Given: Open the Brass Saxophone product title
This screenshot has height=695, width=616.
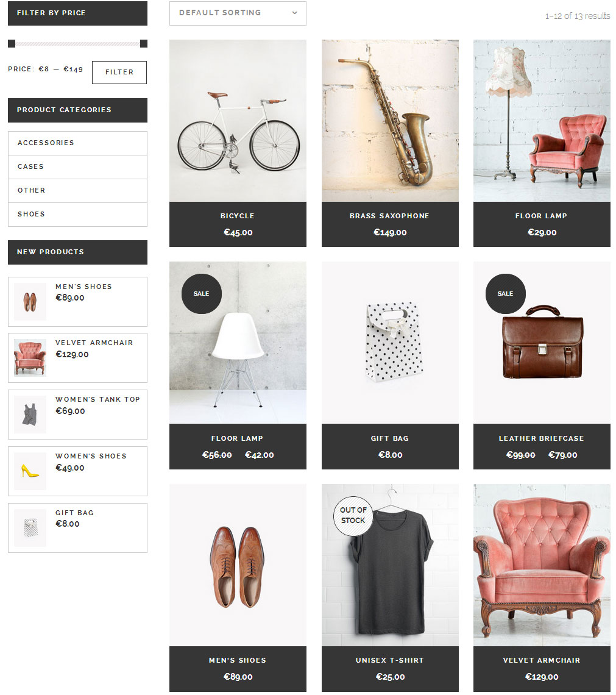Looking at the screenshot, I should pos(389,216).
